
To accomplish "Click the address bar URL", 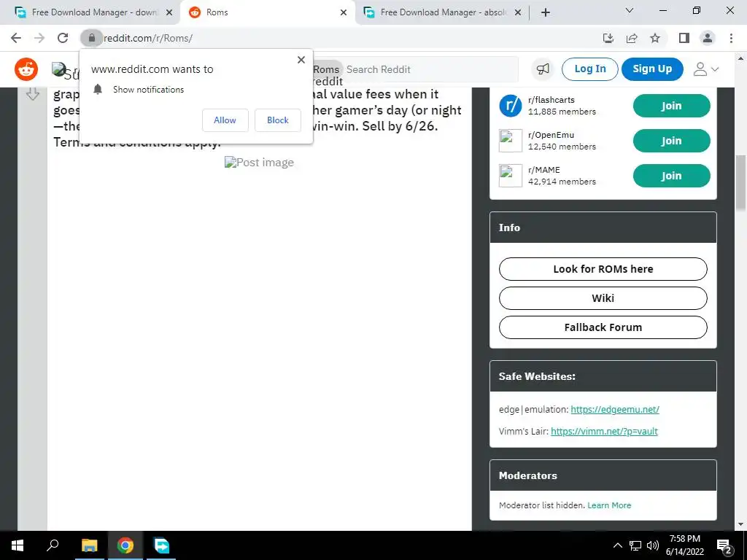I will [x=148, y=38].
